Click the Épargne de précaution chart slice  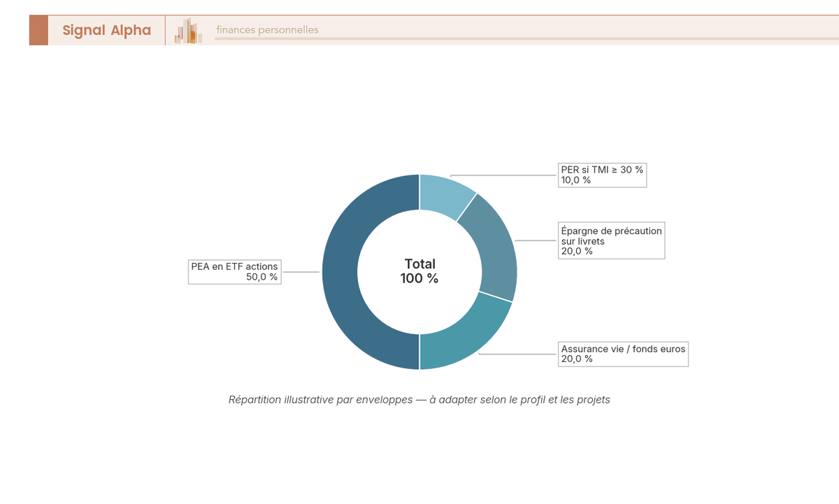pyautogui.click(x=494, y=245)
